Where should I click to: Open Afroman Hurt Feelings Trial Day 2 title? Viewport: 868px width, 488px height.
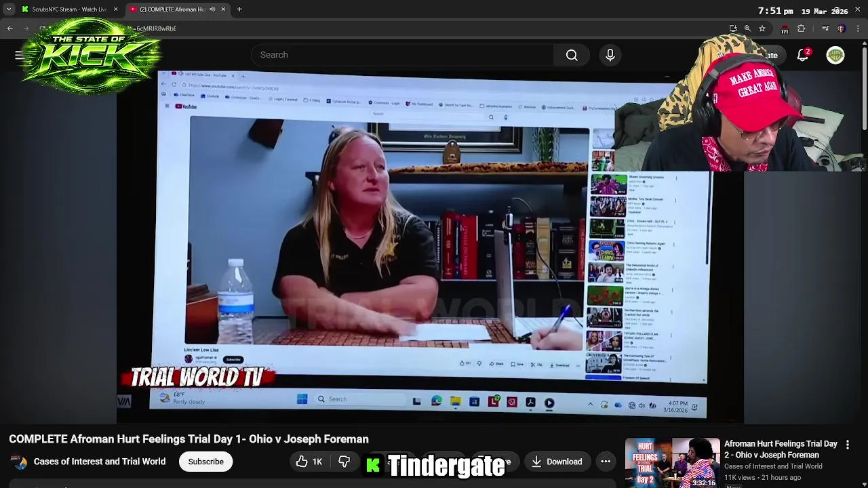tap(781, 449)
